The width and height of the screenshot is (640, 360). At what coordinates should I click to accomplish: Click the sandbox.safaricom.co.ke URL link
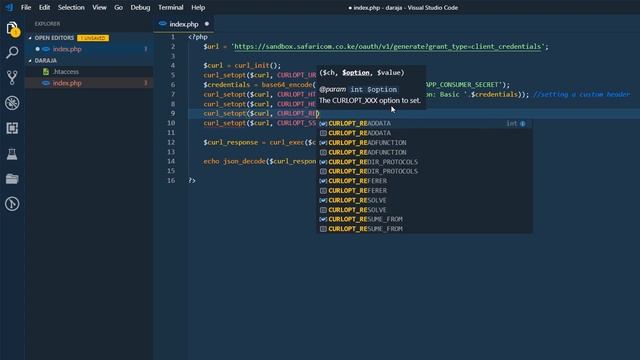(x=387, y=47)
